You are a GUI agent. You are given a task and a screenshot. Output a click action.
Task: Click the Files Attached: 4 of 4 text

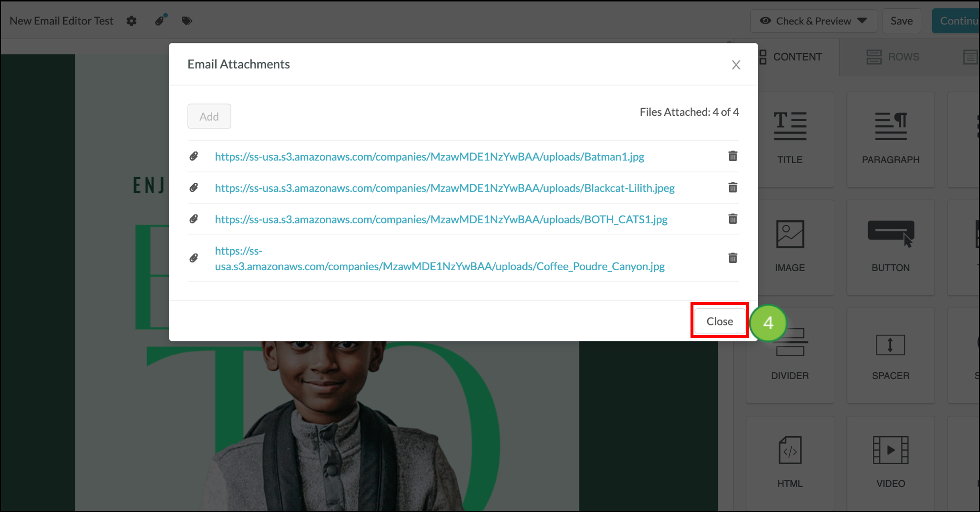click(689, 112)
